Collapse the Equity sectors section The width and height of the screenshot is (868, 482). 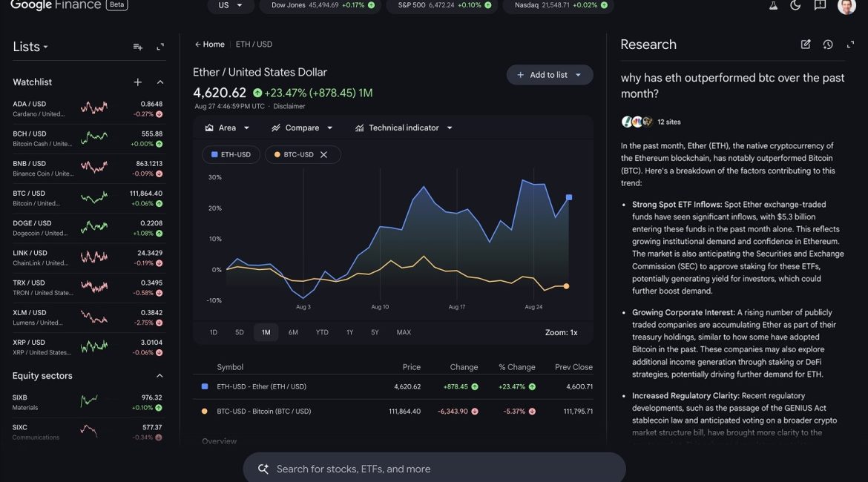[160, 376]
